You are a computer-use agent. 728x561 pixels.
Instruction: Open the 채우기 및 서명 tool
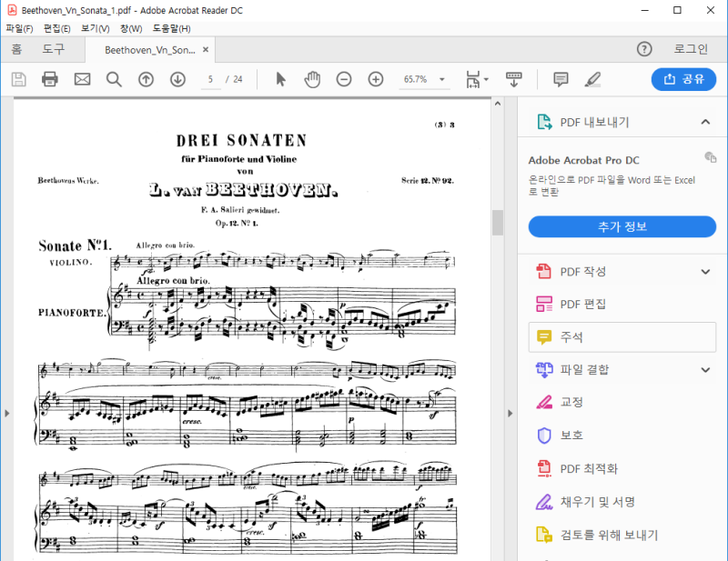597,502
